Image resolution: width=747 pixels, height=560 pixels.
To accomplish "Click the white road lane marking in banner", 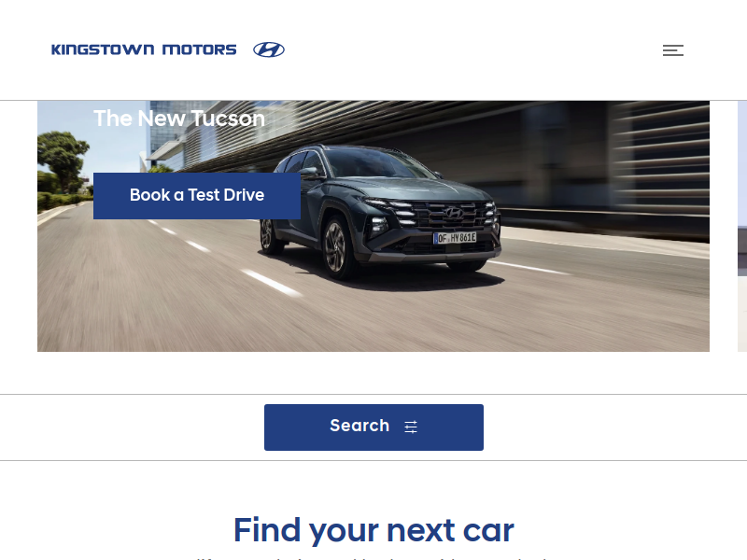I will [271, 283].
